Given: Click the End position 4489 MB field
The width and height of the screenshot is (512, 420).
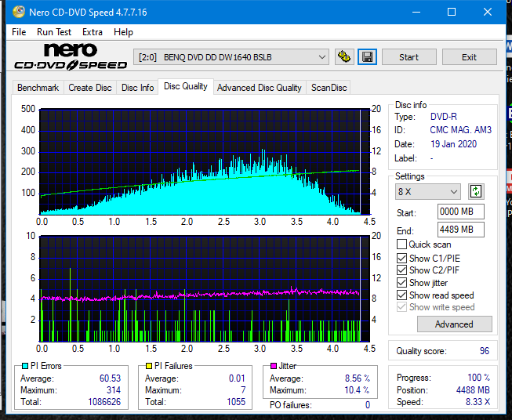Looking at the screenshot, I should (461, 230).
